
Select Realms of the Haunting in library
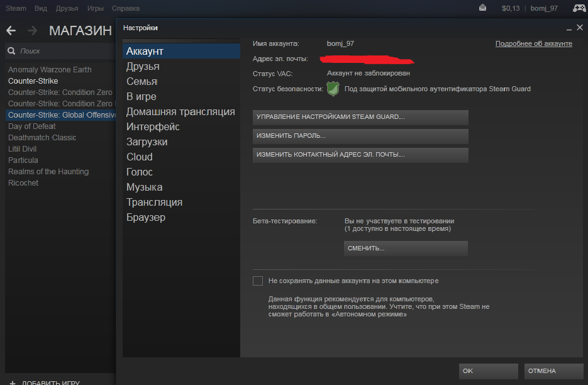(48, 172)
